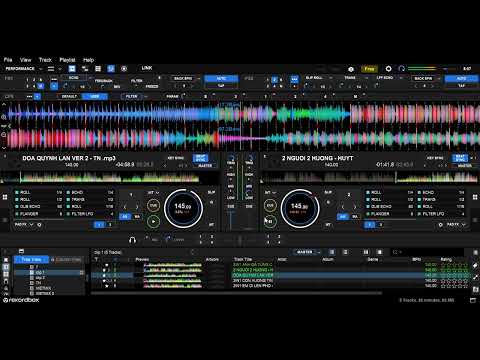
Task: Open deck 1 INT cue mode dropdown
Action: pyautogui.click(x=153, y=193)
